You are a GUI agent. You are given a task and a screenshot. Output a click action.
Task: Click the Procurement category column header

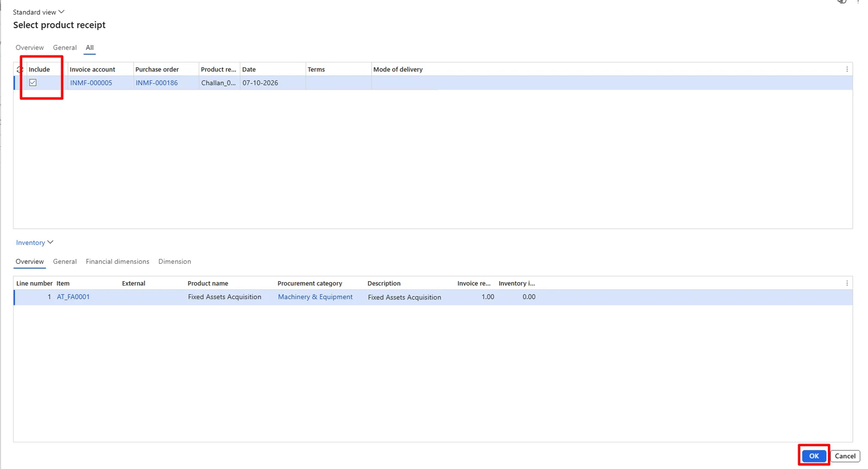click(x=310, y=283)
